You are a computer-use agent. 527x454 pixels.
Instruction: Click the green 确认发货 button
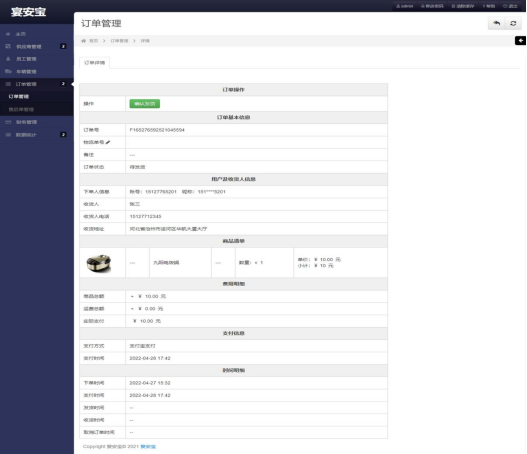click(x=145, y=104)
